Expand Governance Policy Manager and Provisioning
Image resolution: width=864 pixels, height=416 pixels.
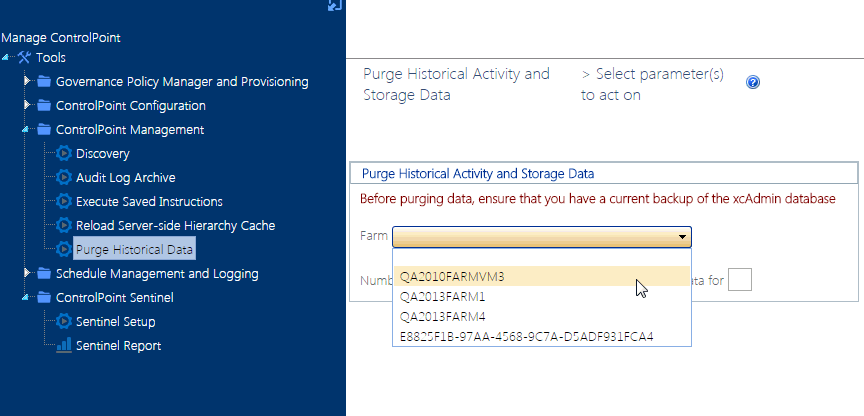28,81
